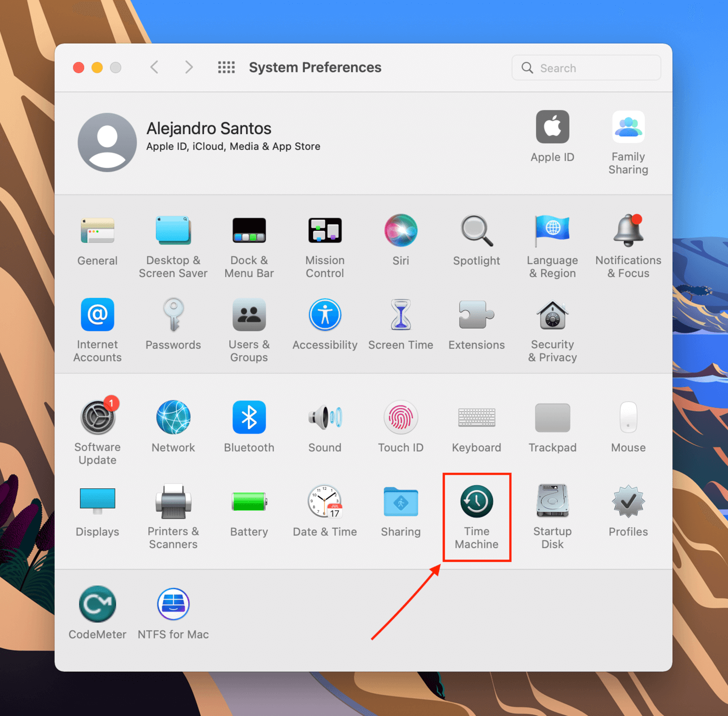Screen dimensions: 728x716
Task: Click the Alejandro Santos account name
Action: tap(209, 128)
